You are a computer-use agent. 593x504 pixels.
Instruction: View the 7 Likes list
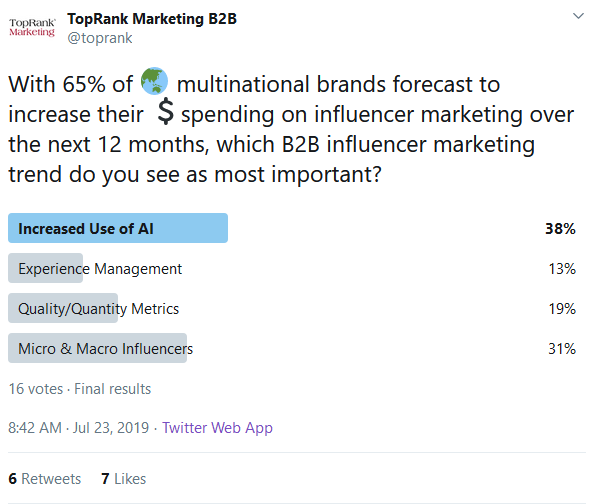124,478
